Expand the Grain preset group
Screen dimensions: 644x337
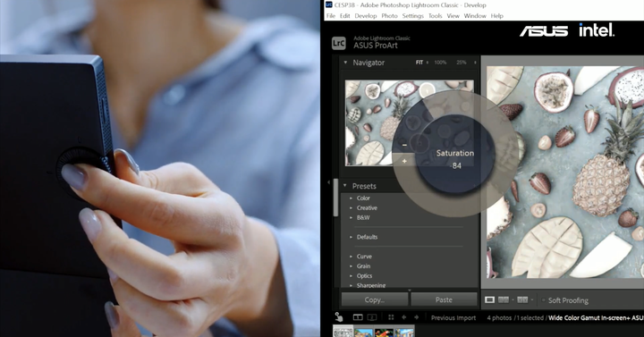tap(352, 266)
